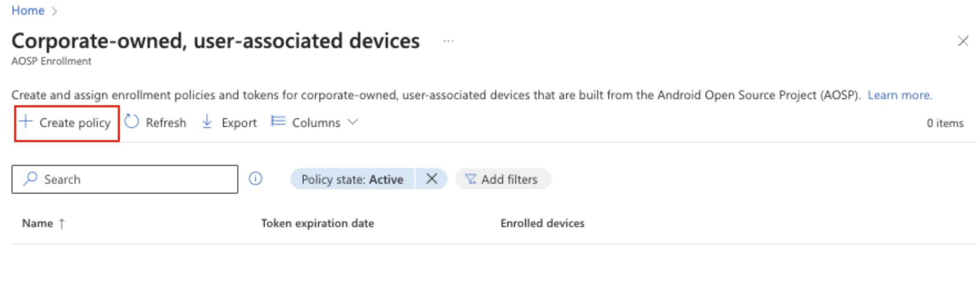Click the Export download arrow icon
Screen dimensions: 980x281
pos(207,121)
